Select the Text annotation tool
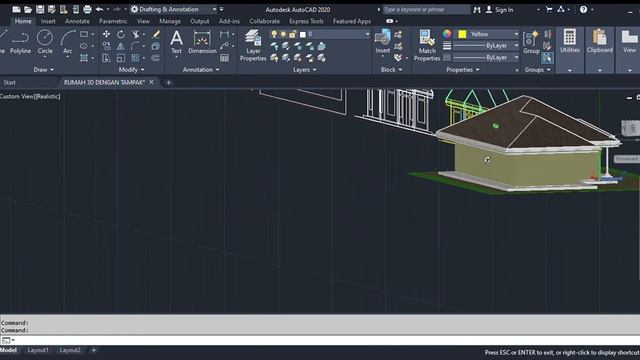 176,42
